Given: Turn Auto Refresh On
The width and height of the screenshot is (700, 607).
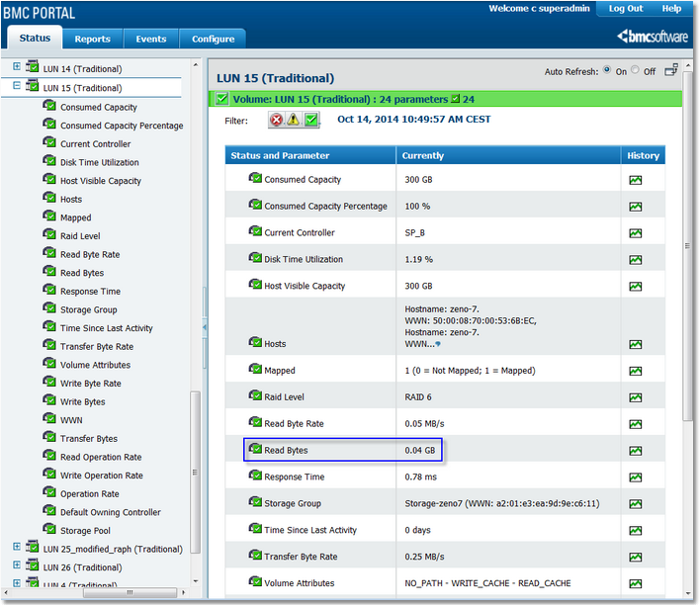Looking at the screenshot, I should pos(607,70).
